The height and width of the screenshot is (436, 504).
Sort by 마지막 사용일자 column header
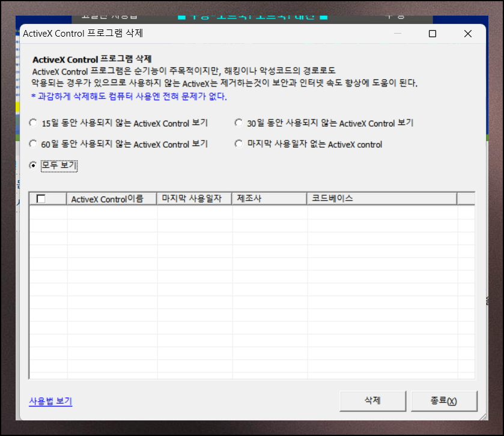click(x=194, y=199)
